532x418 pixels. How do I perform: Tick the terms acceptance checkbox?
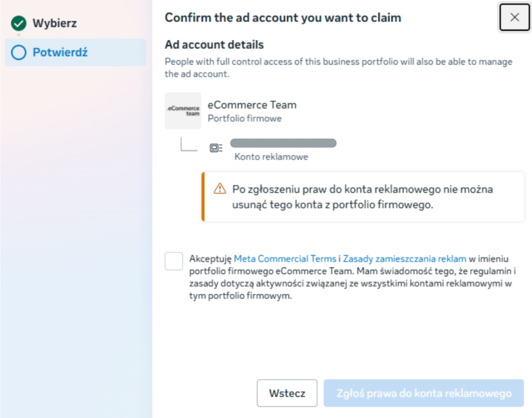[174, 261]
